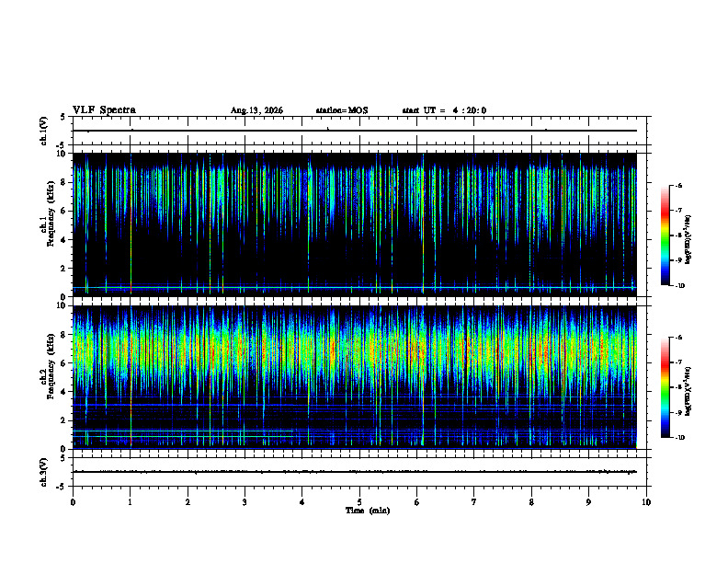Click the "0" frequency tick of ch.2 spectrogram
728x563 pixels.
click(64, 450)
